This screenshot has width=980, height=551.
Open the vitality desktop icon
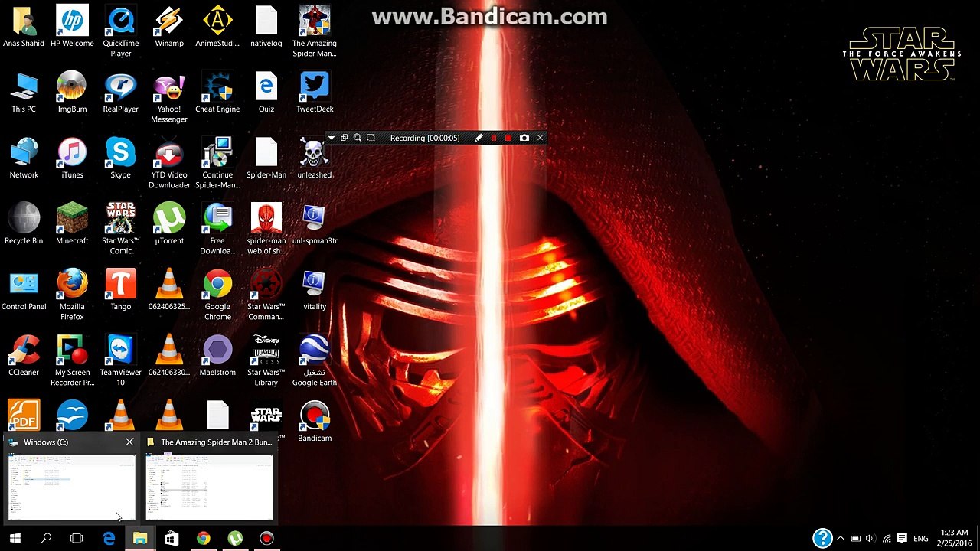[315, 290]
